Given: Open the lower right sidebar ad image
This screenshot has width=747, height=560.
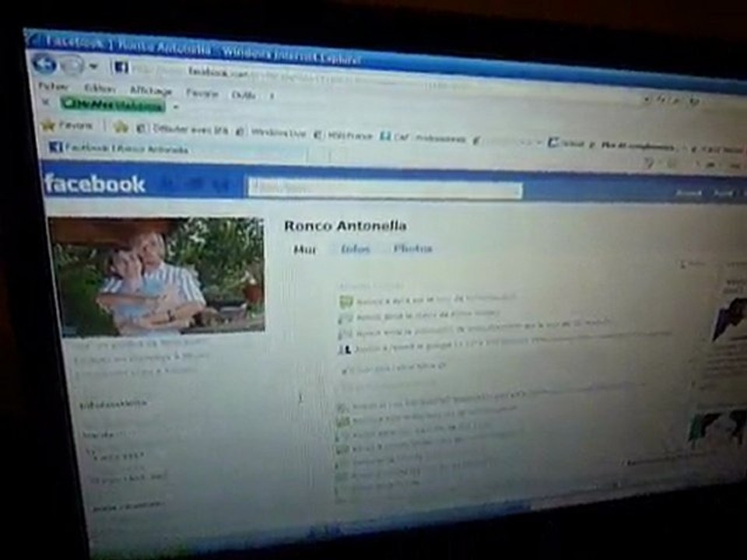Looking at the screenshot, I should tap(717, 428).
